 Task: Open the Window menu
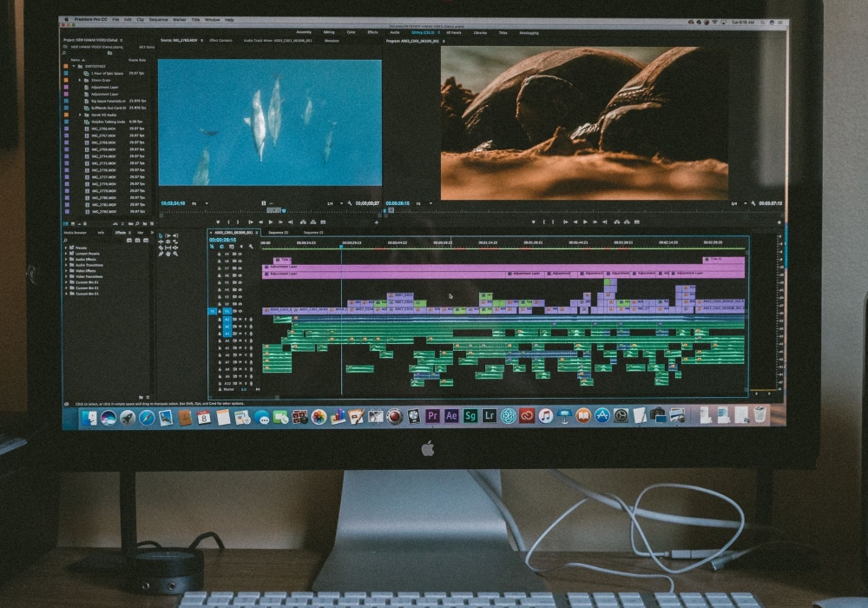213,19
